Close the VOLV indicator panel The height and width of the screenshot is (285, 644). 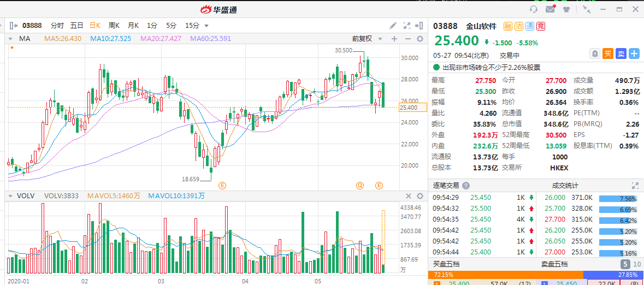(x=407, y=196)
